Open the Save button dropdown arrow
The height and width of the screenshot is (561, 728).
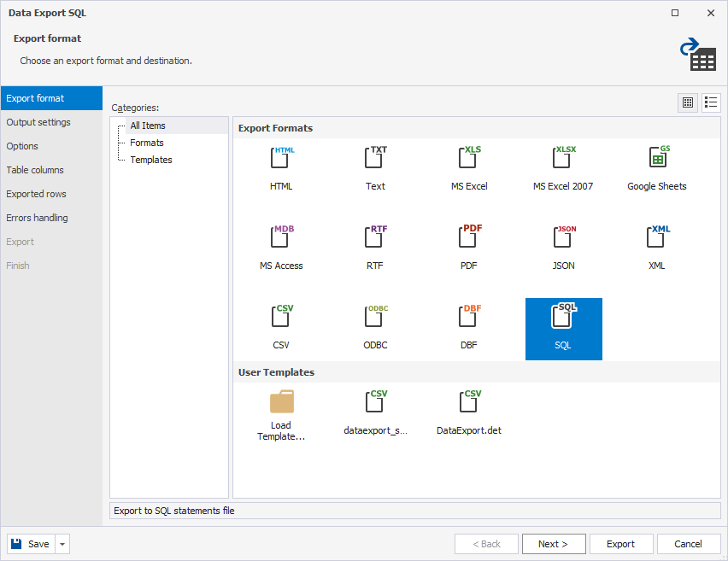(x=63, y=544)
